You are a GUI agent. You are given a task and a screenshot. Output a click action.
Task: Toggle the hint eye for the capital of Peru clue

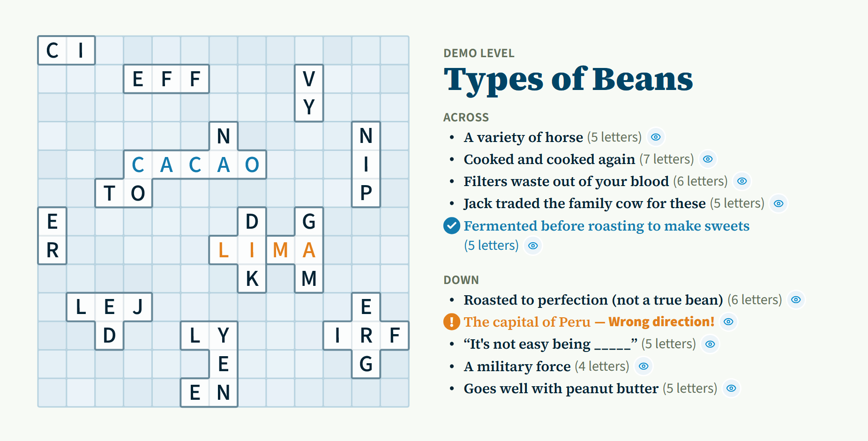coord(728,322)
